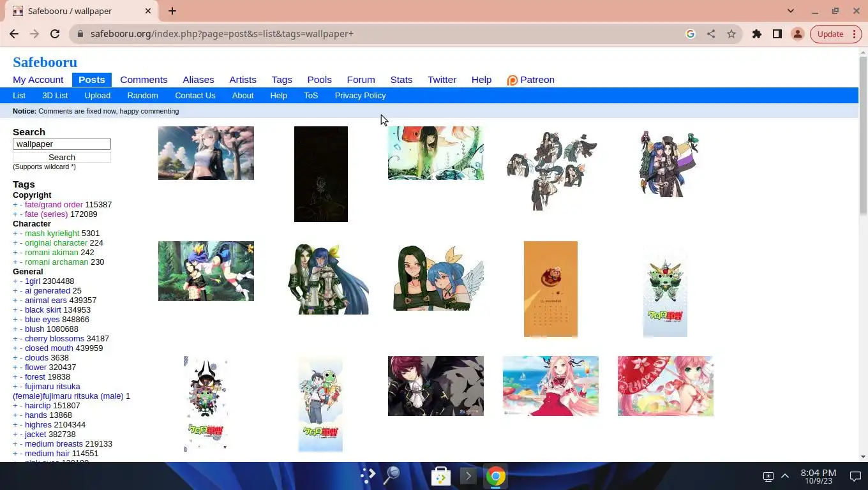This screenshot has height=490, width=868.
Task: Open the beach girl with drink thumbnail
Action: pos(551,386)
